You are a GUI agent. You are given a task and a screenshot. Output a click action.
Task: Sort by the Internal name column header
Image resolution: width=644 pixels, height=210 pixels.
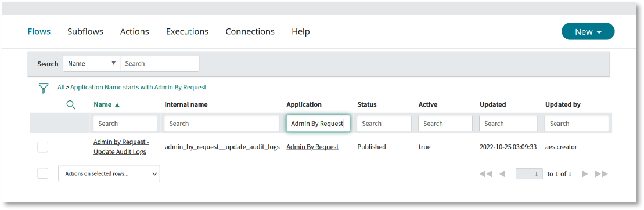[186, 104]
